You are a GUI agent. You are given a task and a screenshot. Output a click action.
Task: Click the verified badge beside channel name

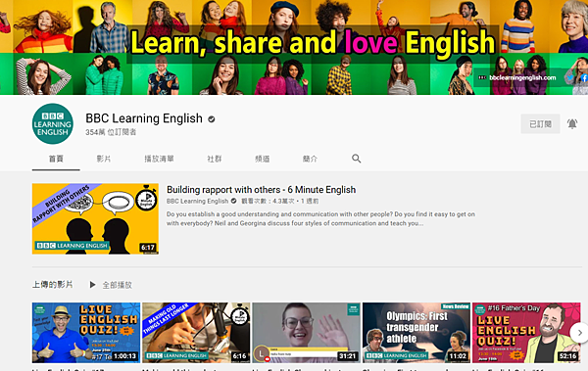tap(212, 119)
